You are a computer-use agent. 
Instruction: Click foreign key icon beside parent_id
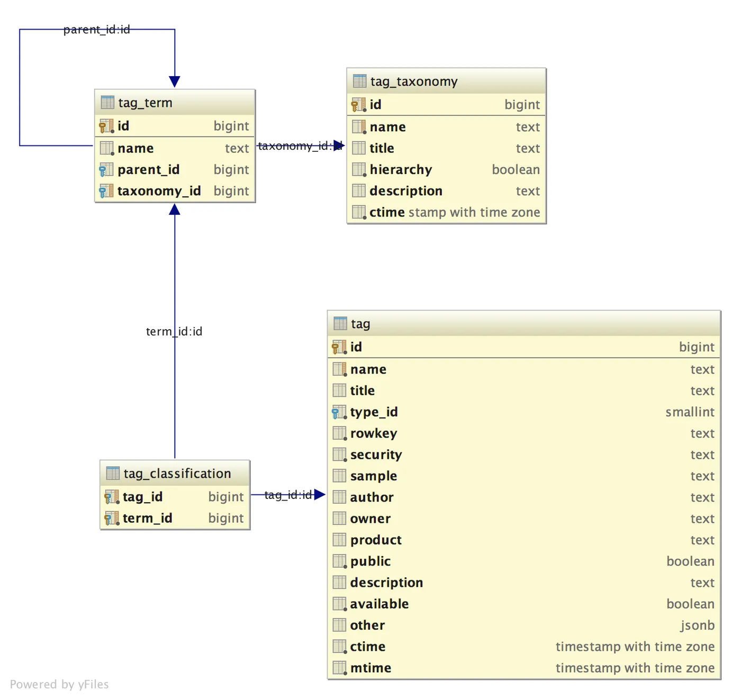pos(106,169)
